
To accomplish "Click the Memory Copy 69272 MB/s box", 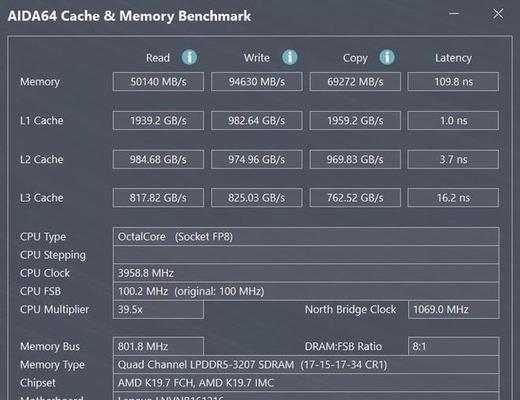I will [x=355, y=82].
